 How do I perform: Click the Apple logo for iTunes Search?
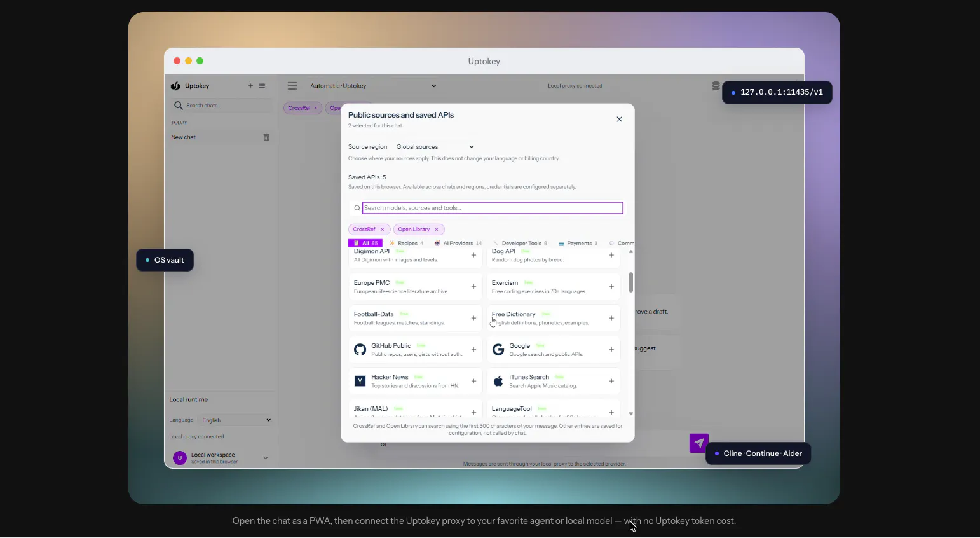(498, 381)
